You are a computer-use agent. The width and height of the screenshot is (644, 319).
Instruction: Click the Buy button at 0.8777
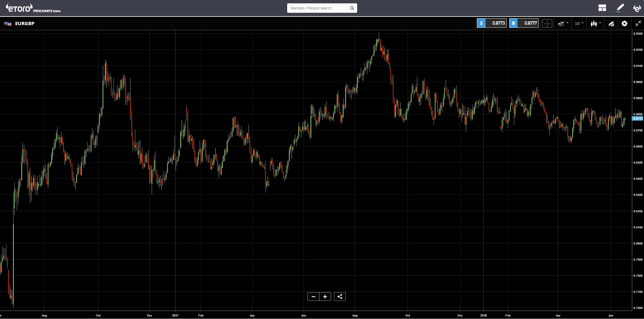(x=524, y=23)
